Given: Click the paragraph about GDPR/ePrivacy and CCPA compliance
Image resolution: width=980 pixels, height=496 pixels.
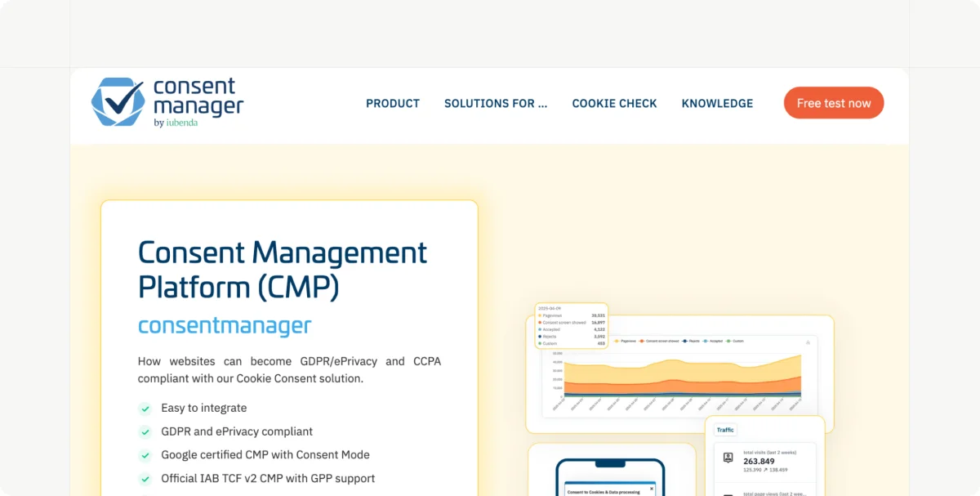Looking at the screenshot, I should tap(289, 369).
